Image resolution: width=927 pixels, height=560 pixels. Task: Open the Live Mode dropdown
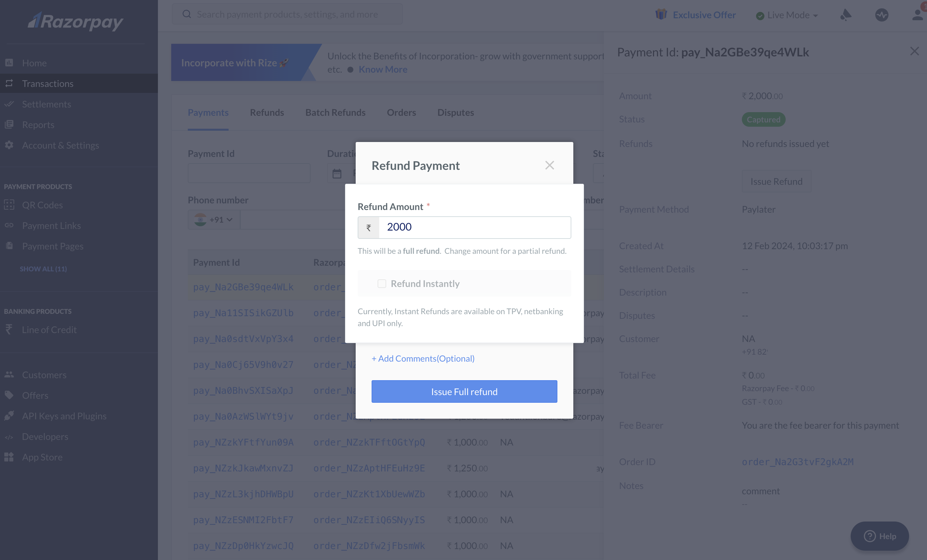pyautogui.click(x=787, y=15)
